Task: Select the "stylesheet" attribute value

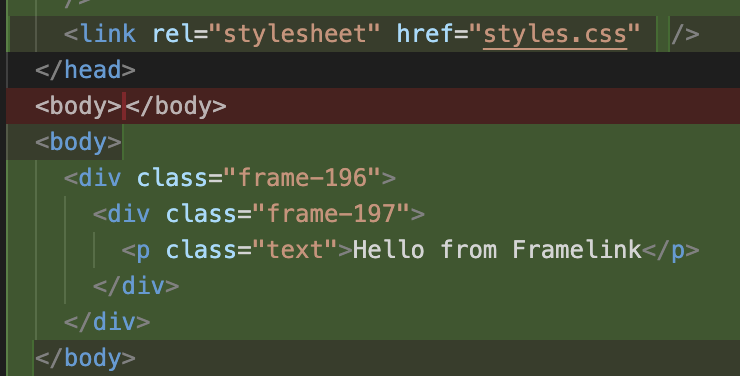Action: (x=294, y=34)
